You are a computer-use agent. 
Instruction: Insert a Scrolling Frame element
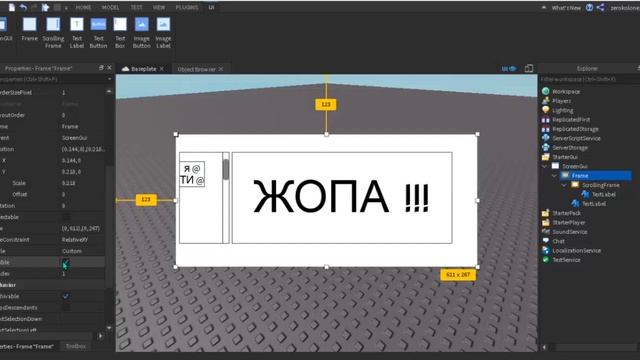tap(53, 33)
